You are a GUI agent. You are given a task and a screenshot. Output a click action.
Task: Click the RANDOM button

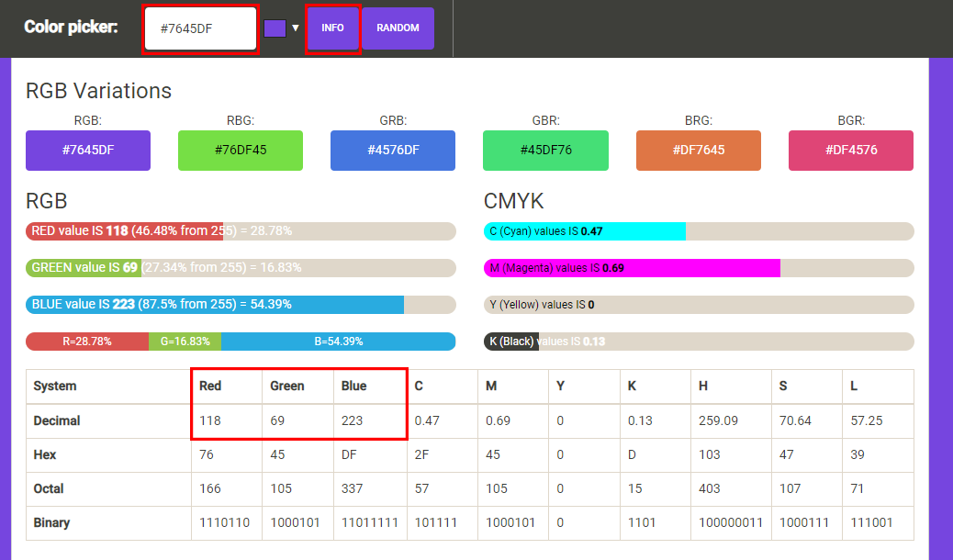click(398, 28)
